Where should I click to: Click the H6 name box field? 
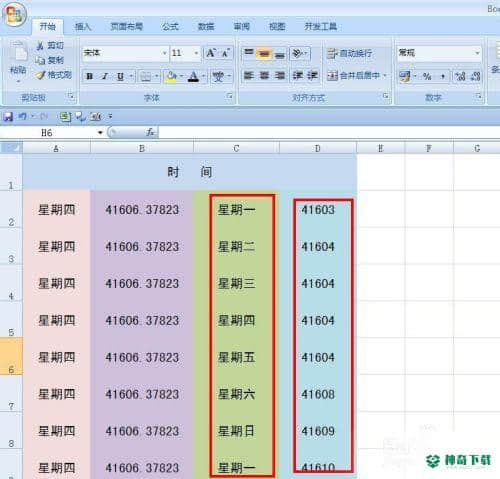[x=53, y=133]
